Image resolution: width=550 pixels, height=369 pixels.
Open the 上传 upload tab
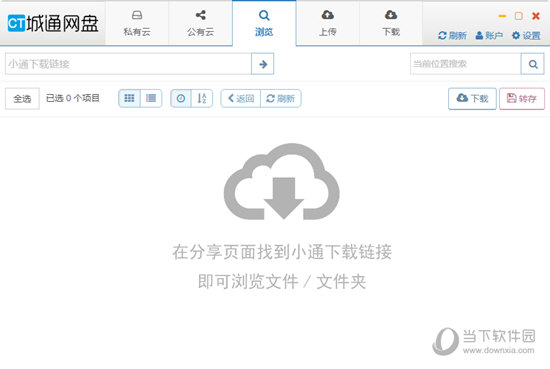coord(328,23)
